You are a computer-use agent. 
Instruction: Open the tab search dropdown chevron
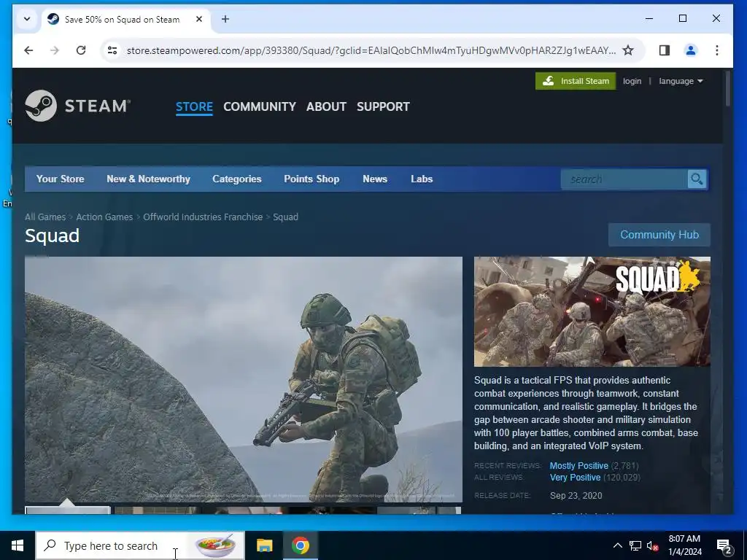point(27,19)
